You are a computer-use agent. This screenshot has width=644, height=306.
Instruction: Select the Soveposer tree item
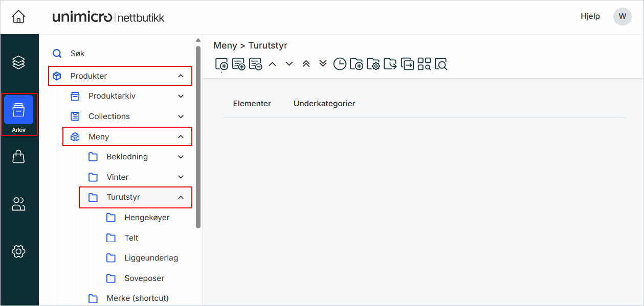tap(145, 278)
